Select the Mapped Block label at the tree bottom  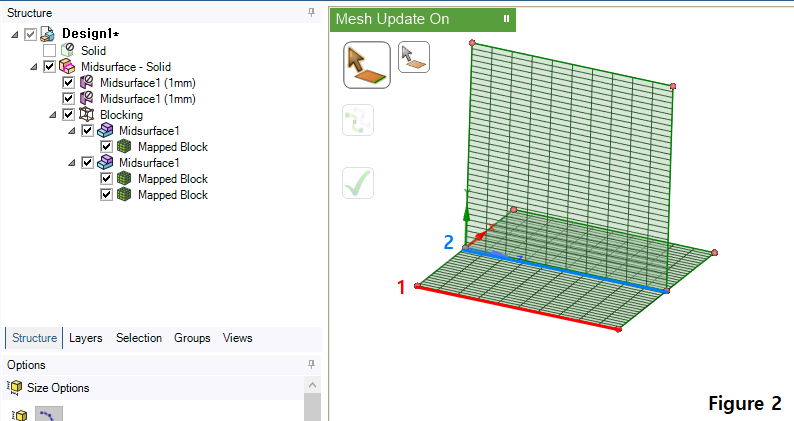coord(173,195)
